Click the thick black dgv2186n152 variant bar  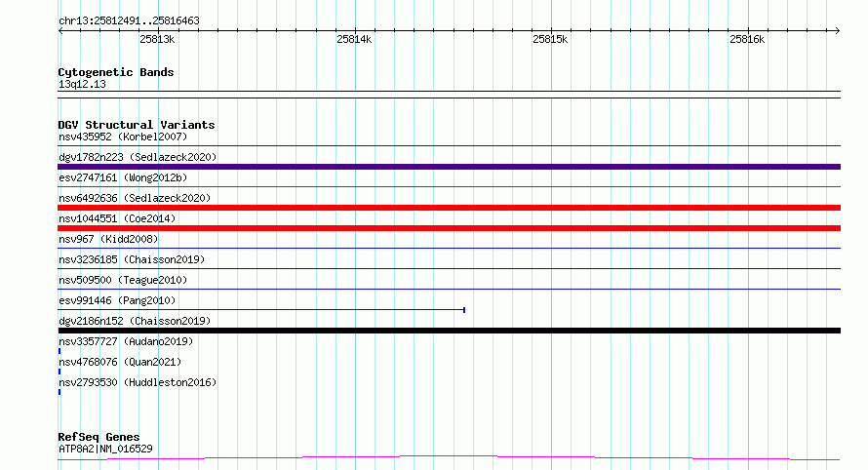[449, 331]
